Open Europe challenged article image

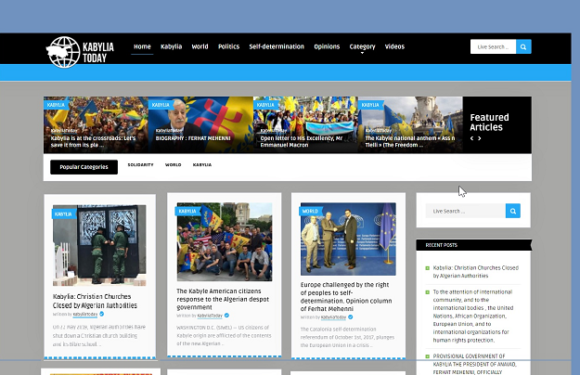point(348,239)
